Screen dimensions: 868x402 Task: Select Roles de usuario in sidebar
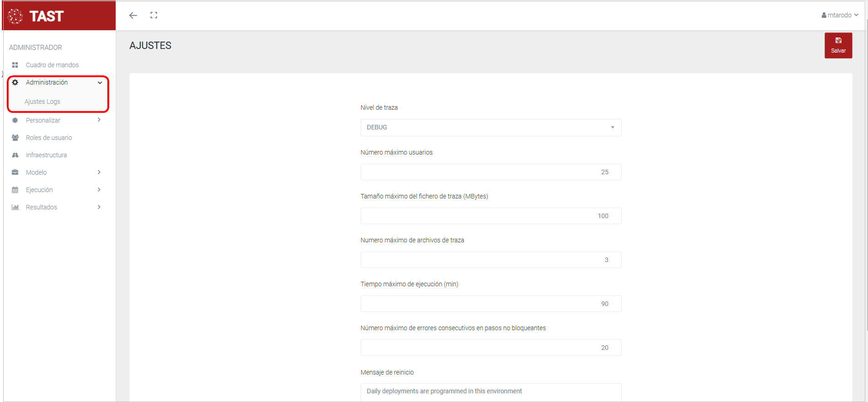(x=49, y=138)
